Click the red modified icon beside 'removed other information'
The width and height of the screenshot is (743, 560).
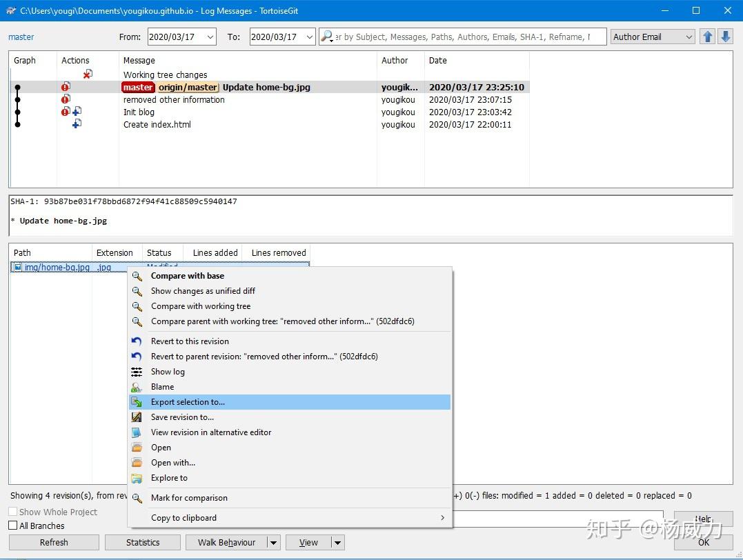coord(66,99)
